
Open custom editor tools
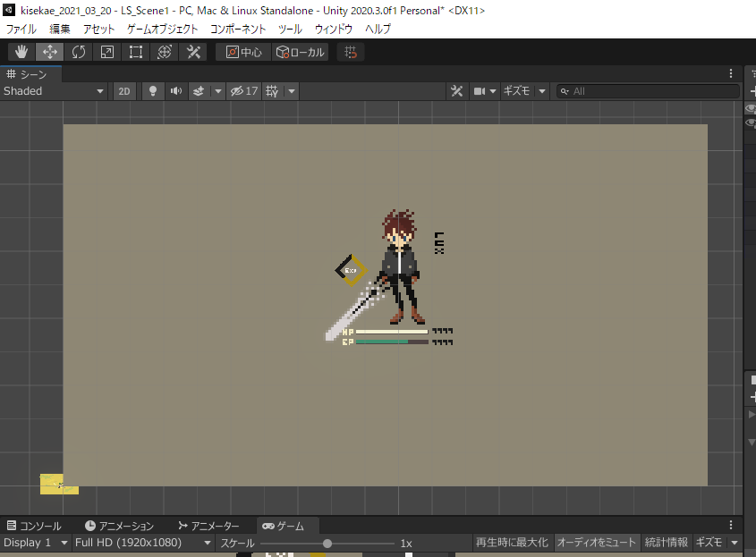[x=193, y=52]
